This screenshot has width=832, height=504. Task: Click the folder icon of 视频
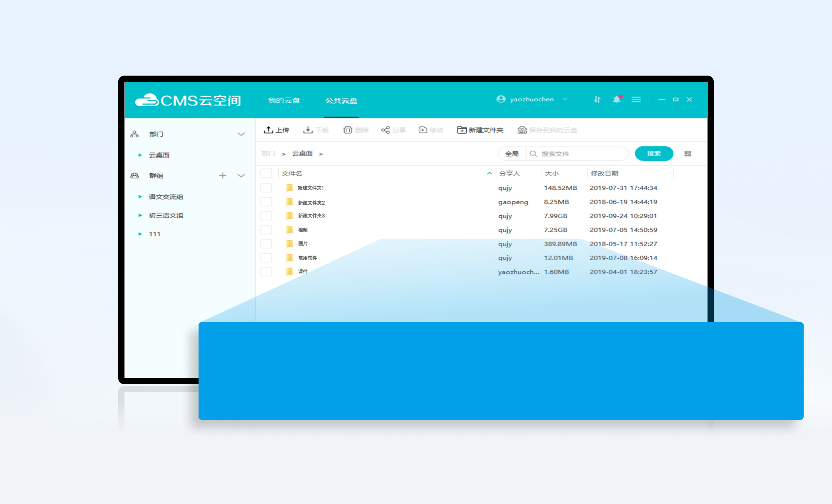coord(290,230)
